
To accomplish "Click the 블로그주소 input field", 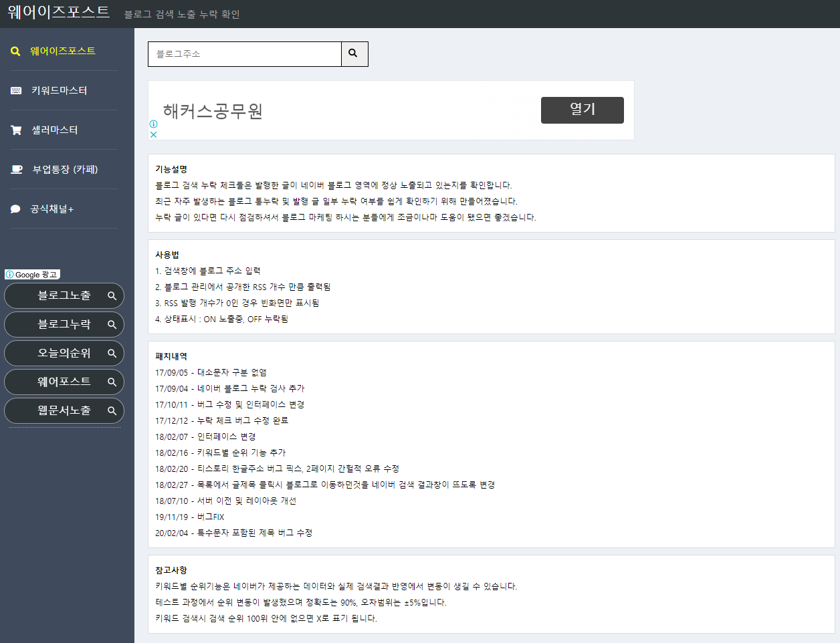I will [245, 54].
